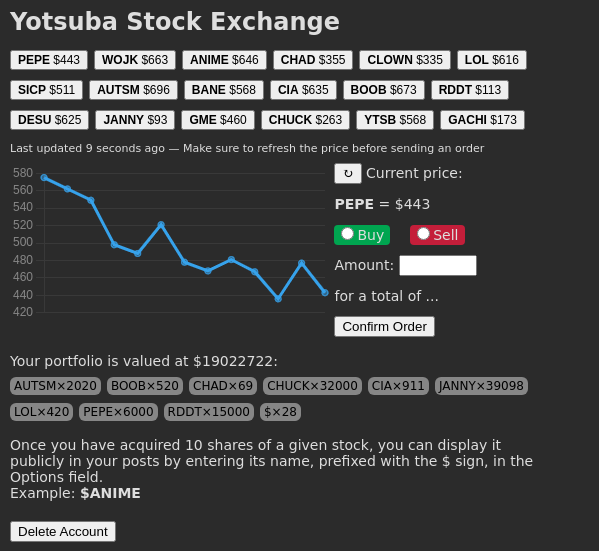Screen dimensions: 599x551
Task: Focus the Amount input field
Action: [x=438, y=266]
